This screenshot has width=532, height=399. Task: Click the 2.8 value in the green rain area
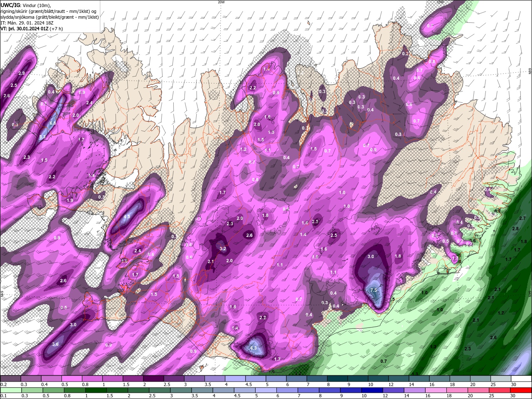[515, 229]
